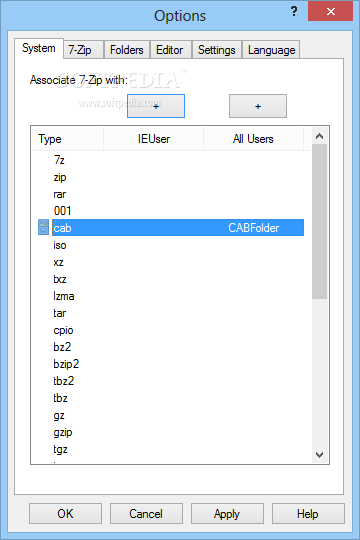Image resolution: width=360 pixels, height=540 pixels.
Task: Select the tgz file type row
Action: [x=171, y=449]
